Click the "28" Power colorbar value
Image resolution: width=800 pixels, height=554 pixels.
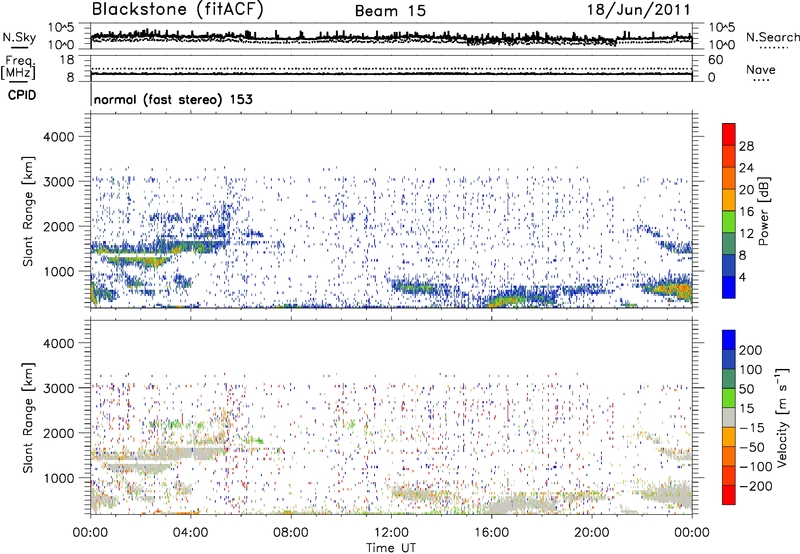[746, 146]
